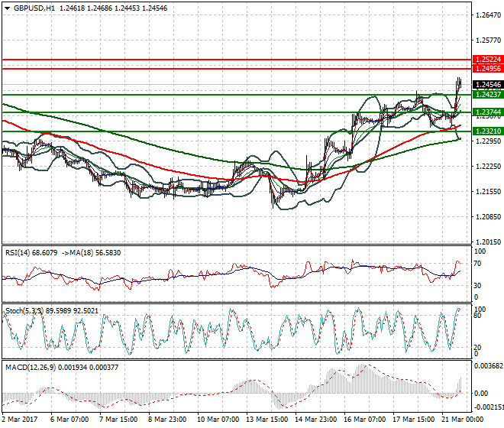The width and height of the screenshot is (504, 428).
Task: Select the 17 Mar 15:00 time label
Action: [413, 420]
